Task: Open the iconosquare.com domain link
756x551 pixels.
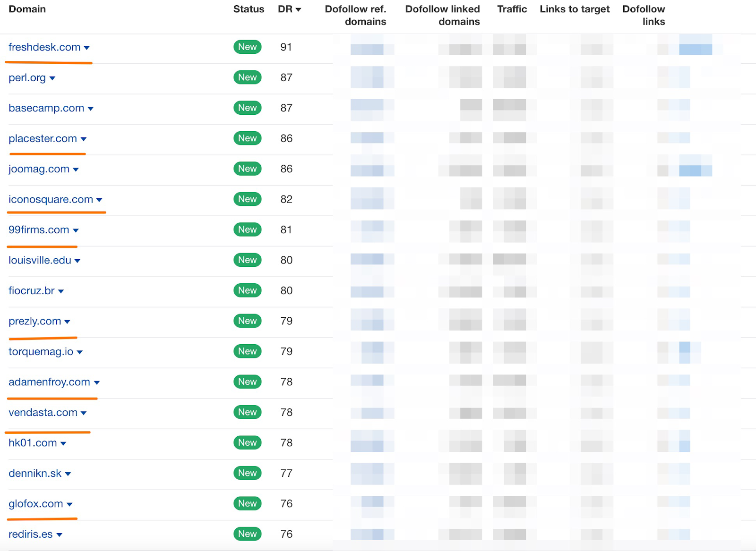Action: click(51, 200)
